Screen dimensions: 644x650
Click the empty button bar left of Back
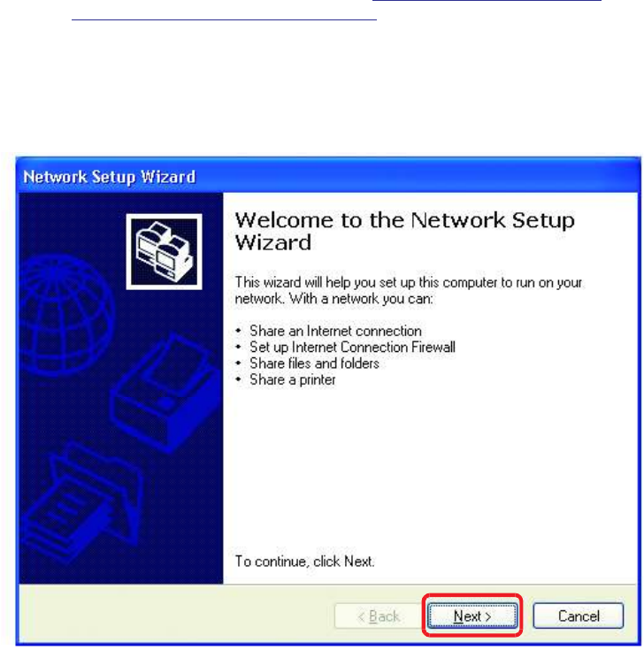[177, 616]
